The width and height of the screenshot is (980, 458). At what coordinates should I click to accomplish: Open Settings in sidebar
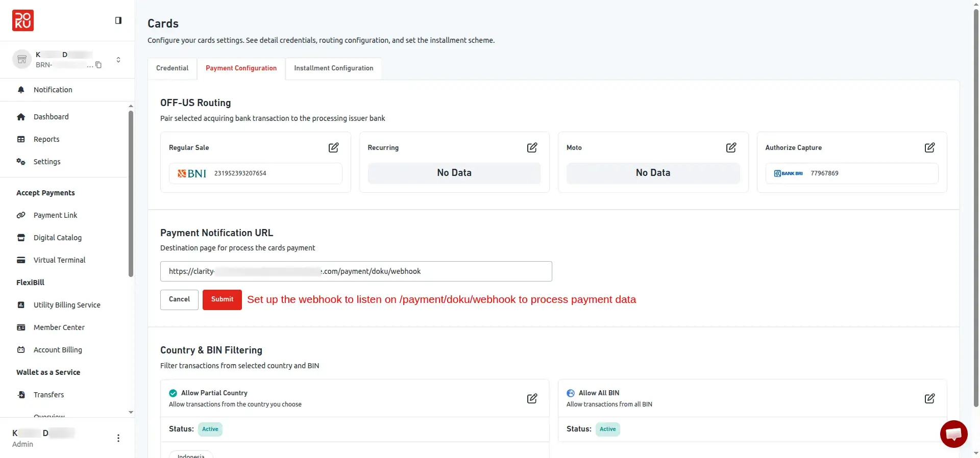pyautogui.click(x=47, y=162)
